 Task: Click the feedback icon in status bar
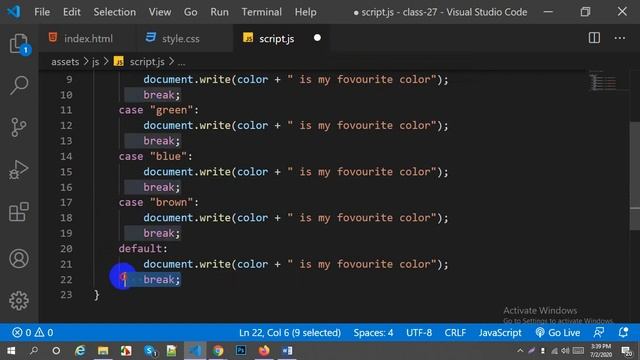pos(599,333)
